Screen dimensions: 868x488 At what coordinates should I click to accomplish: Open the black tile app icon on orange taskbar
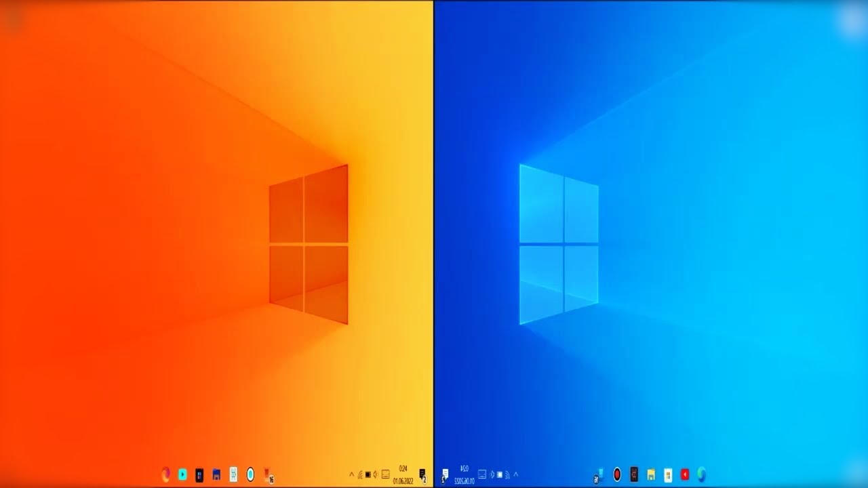(199, 475)
